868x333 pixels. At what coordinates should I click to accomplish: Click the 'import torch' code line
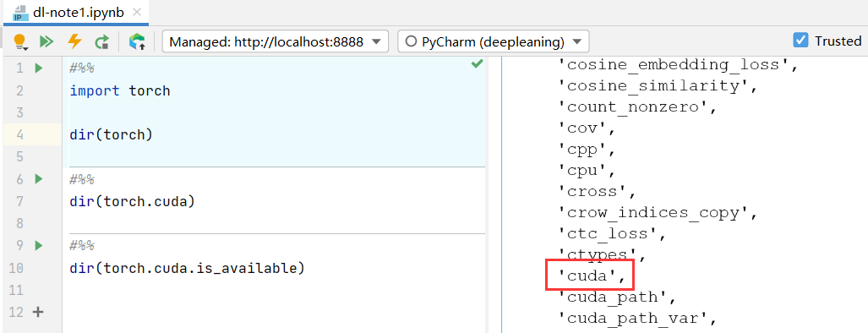(120, 90)
